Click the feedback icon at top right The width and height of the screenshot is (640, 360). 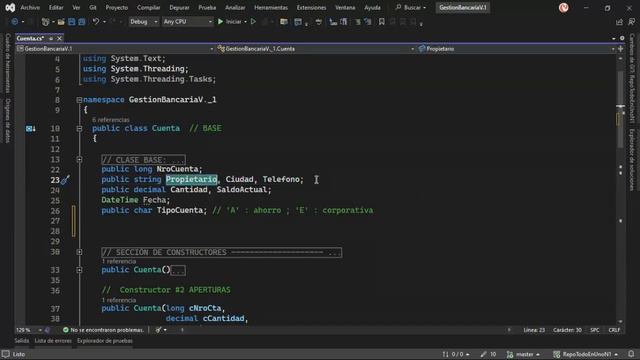pos(631,22)
